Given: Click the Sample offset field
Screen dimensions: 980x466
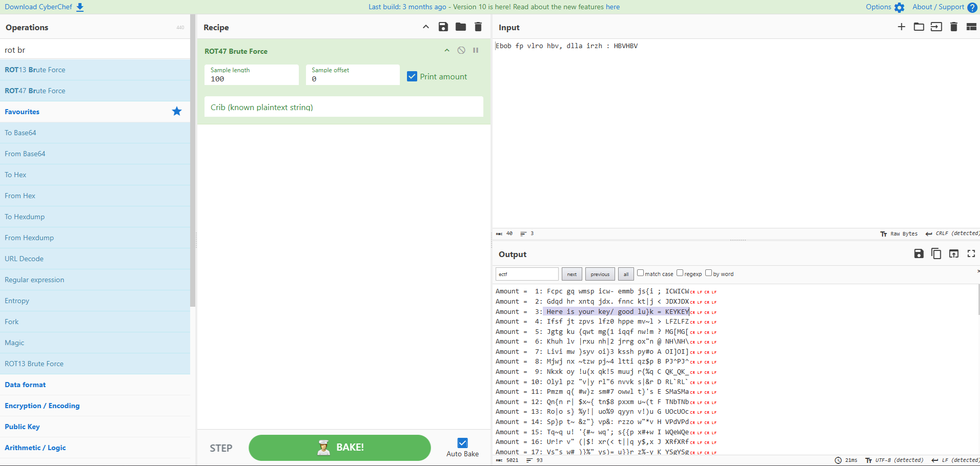Looking at the screenshot, I should [353, 75].
